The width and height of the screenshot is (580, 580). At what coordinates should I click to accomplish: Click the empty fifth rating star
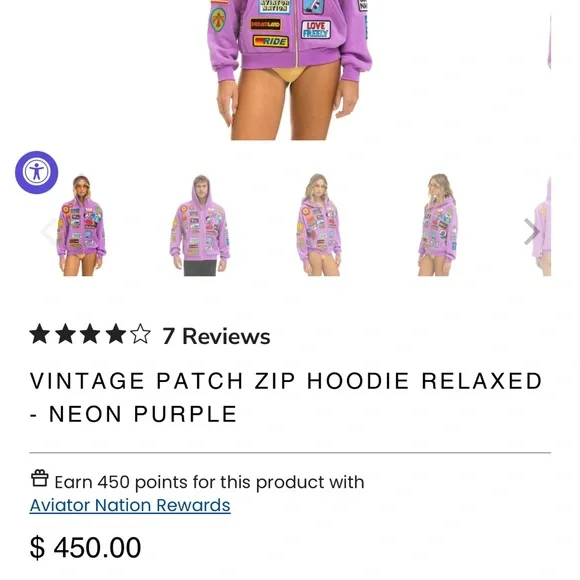(x=141, y=334)
